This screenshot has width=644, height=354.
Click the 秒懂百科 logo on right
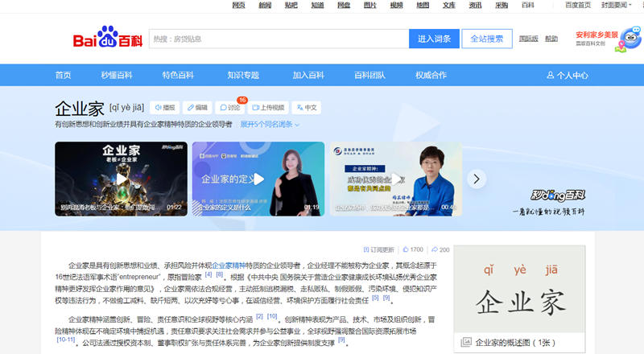point(558,196)
